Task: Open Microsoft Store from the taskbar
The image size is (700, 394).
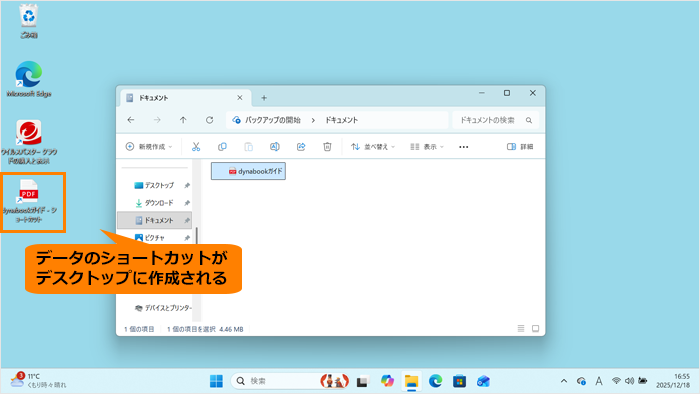Action: click(459, 382)
